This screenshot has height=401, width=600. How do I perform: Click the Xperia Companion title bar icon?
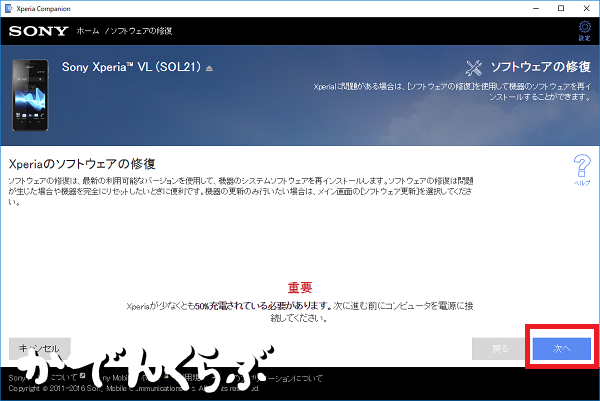[8, 8]
